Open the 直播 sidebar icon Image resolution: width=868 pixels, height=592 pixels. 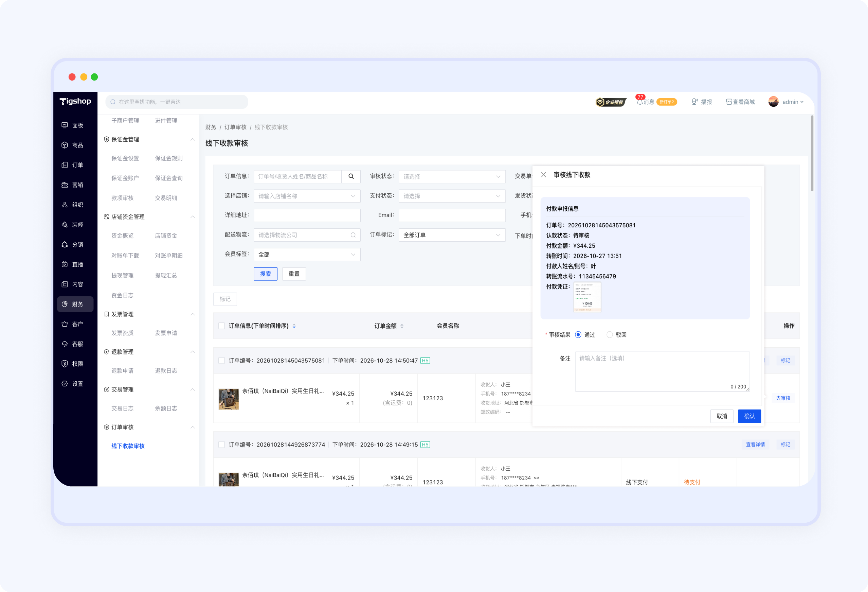tap(65, 264)
